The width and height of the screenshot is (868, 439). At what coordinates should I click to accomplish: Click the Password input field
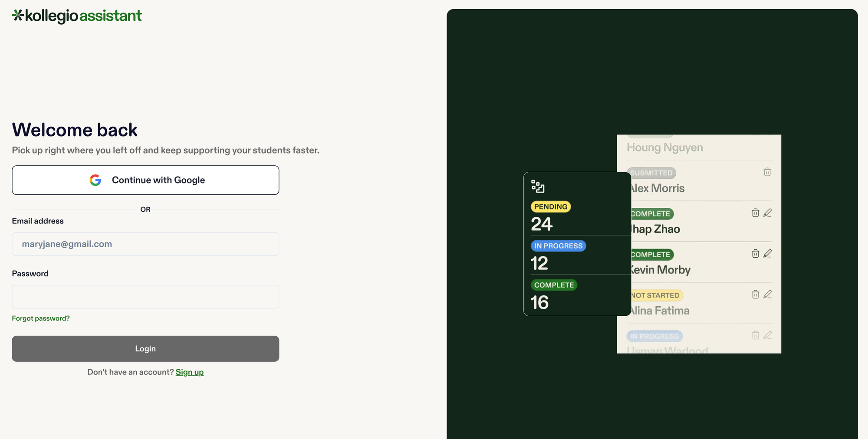point(145,296)
